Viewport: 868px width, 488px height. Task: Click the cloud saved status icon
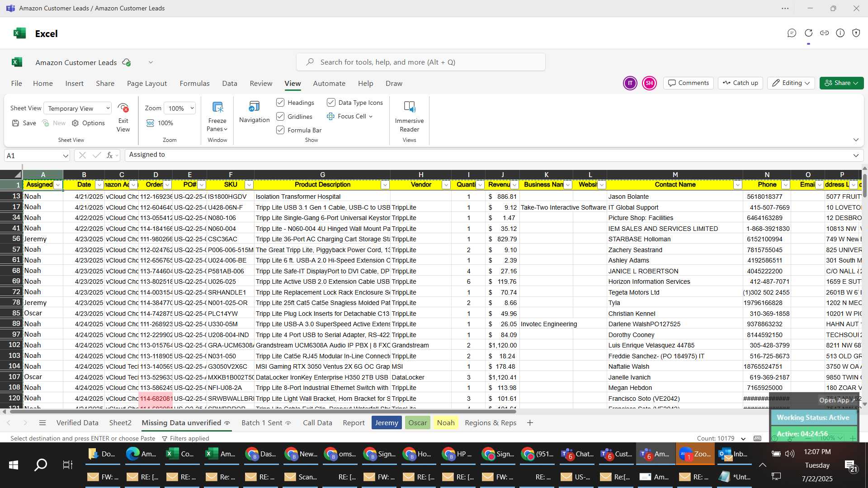[127, 62]
